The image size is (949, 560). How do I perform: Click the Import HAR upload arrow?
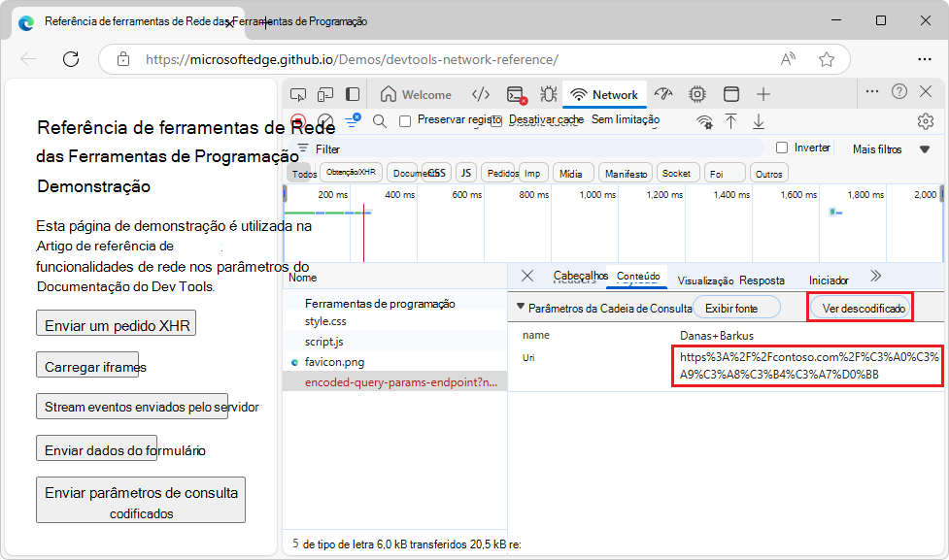point(731,121)
